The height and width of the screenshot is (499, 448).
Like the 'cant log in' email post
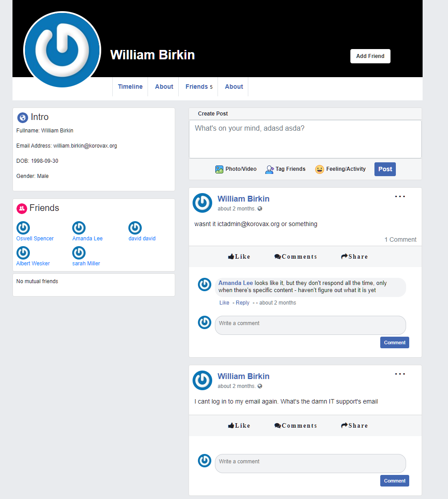point(239,425)
